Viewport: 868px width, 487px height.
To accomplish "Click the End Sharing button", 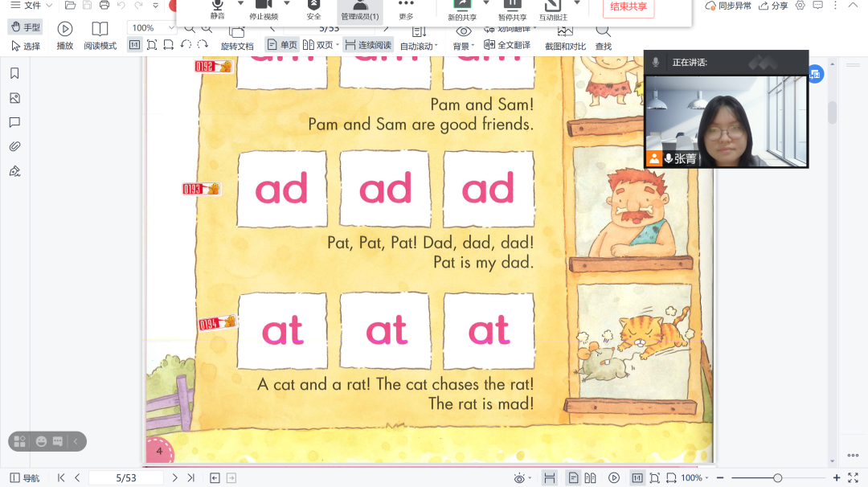I will click(x=628, y=7).
